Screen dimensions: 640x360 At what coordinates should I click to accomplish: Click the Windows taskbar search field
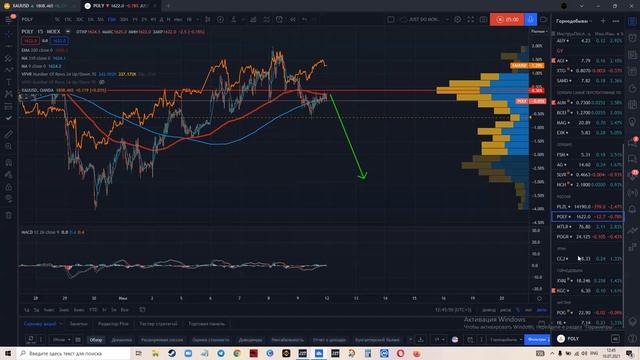(x=74, y=353)
